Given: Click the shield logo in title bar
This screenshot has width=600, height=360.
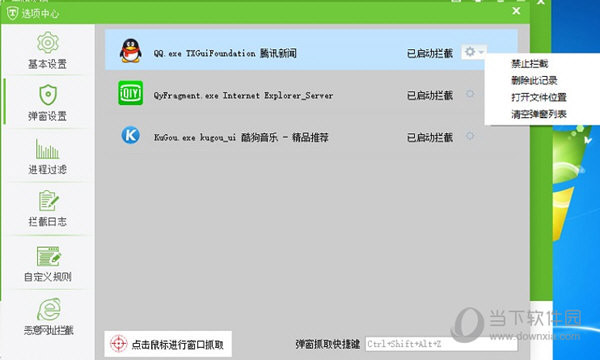Looking at the screenshot, I should pos(12,13).
